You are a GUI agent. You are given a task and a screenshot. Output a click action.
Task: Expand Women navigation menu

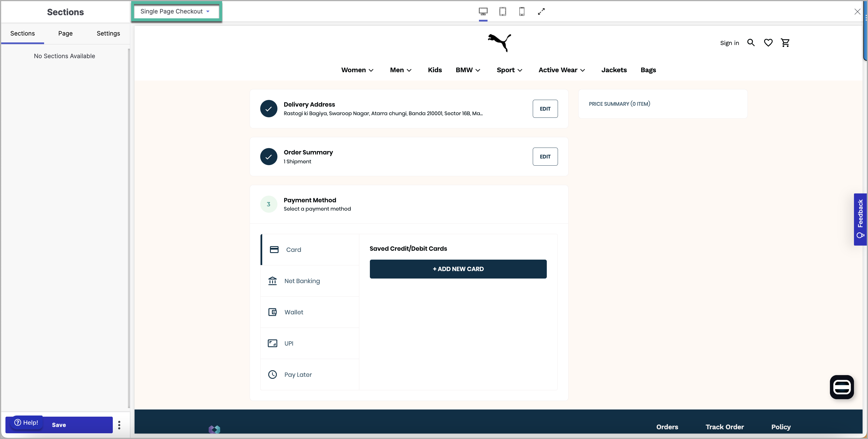pyautogui.click(x=357, y=70)
